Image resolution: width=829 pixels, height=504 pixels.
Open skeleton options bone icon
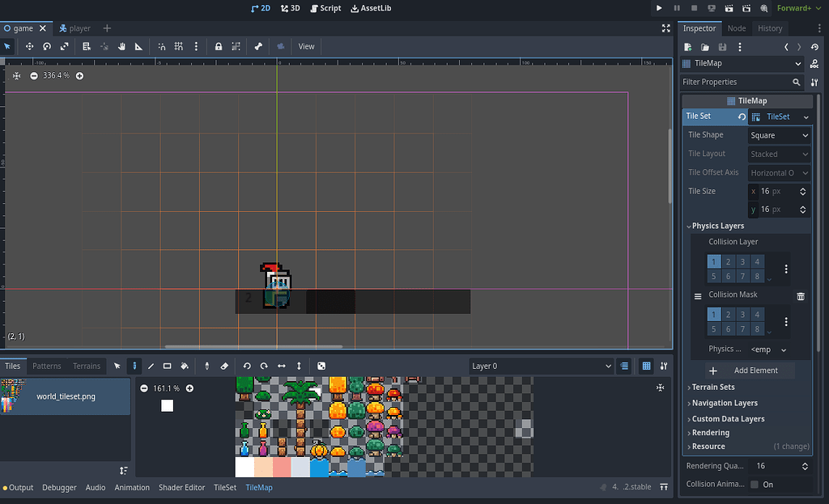tap(258, 46)
